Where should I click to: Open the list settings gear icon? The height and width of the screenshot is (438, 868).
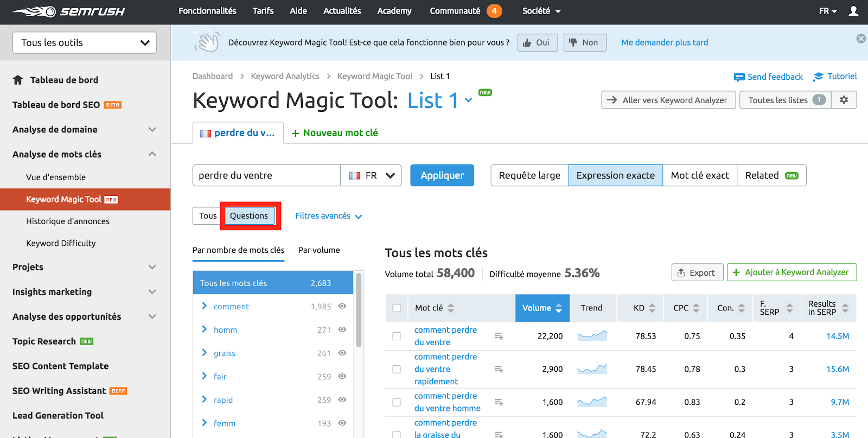tap(844, 100)
